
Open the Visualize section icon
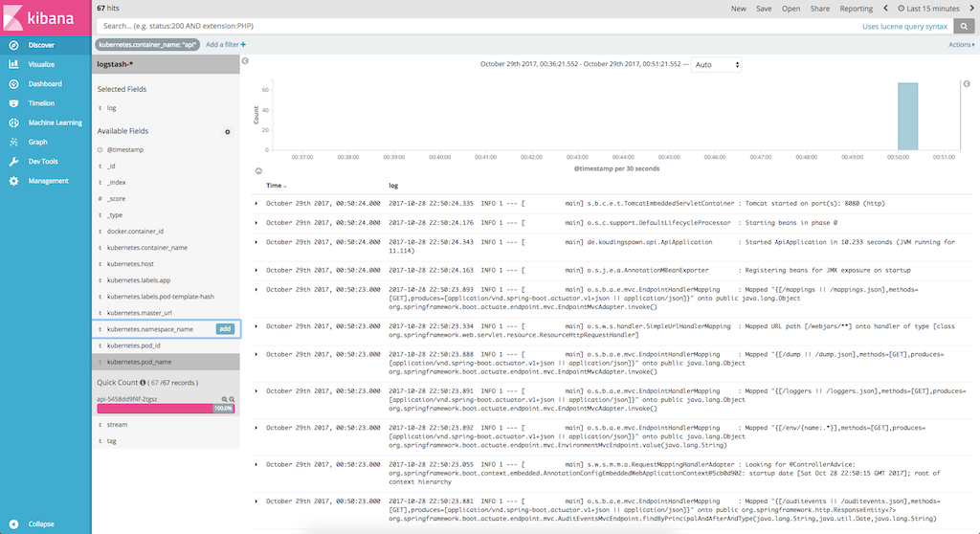[x=13, y=64]
